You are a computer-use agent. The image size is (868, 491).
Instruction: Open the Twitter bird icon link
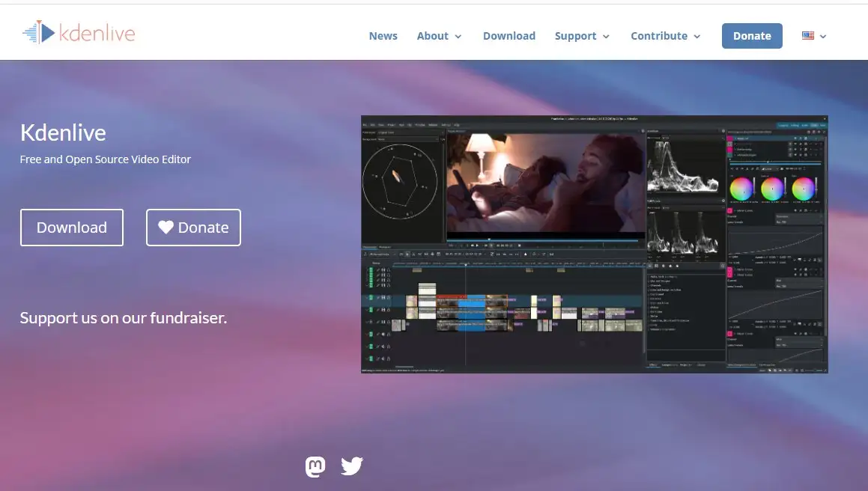click(x=351, y=466)
